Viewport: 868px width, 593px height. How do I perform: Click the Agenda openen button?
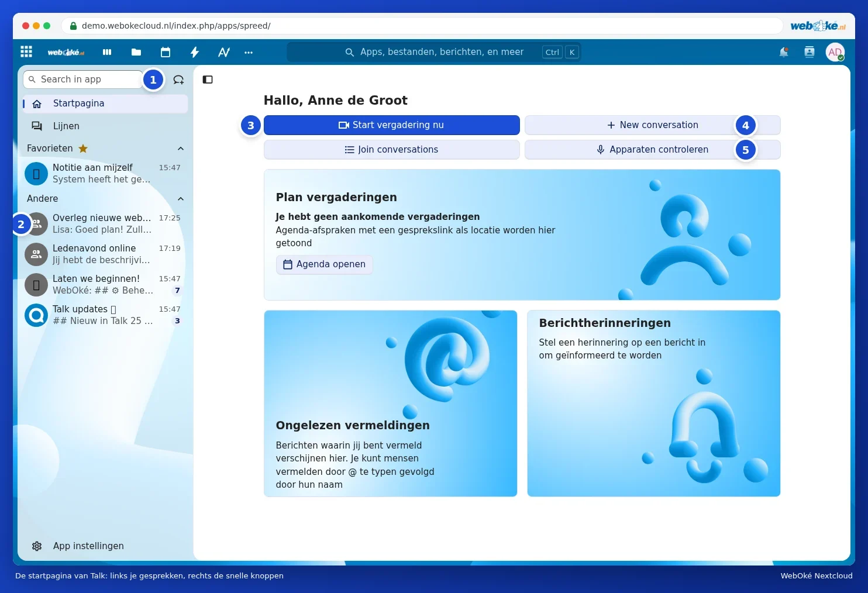click(x=325, y=264)
